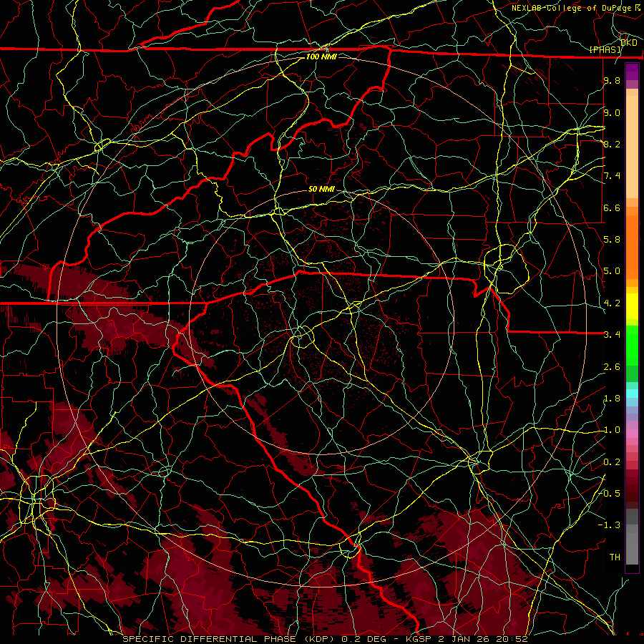644x644 pixels.
Task: Click the 2 JAN 26 20:52 timestamp
Action: 483,639
